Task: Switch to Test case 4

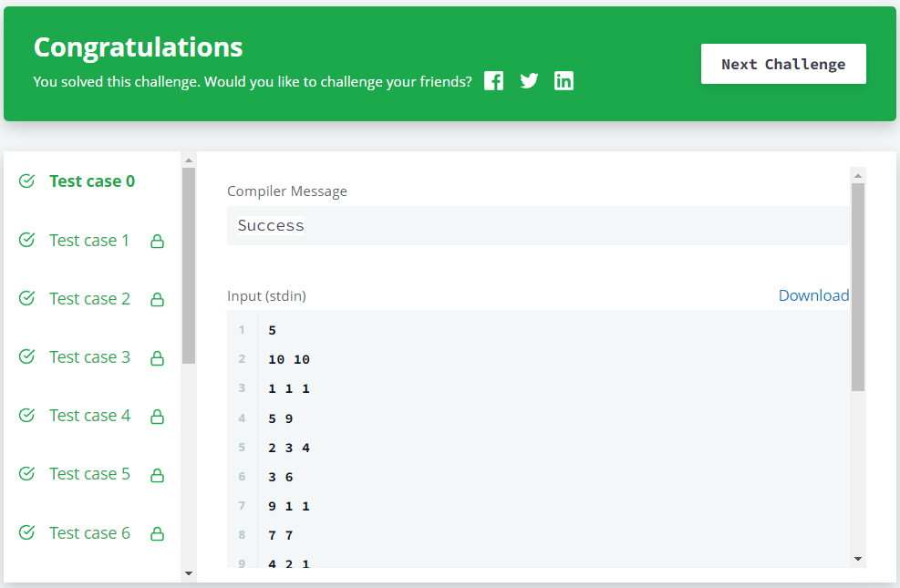Action: [x=89, y=416]
